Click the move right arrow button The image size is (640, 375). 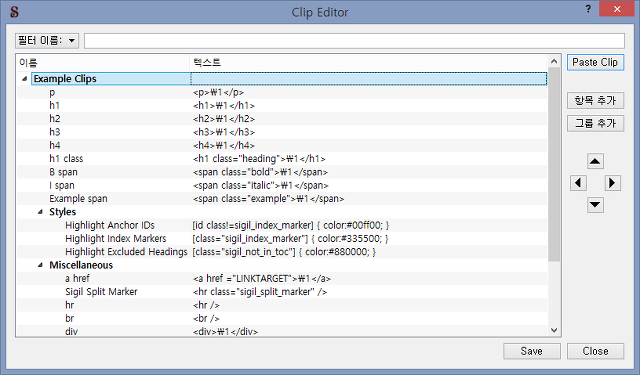[x=612, y=183]
